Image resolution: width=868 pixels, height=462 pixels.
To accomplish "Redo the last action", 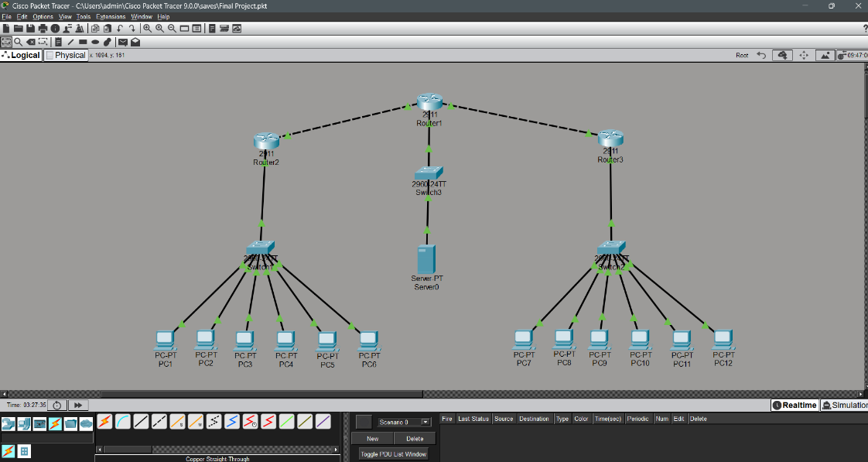I will [x=132, y=29].
